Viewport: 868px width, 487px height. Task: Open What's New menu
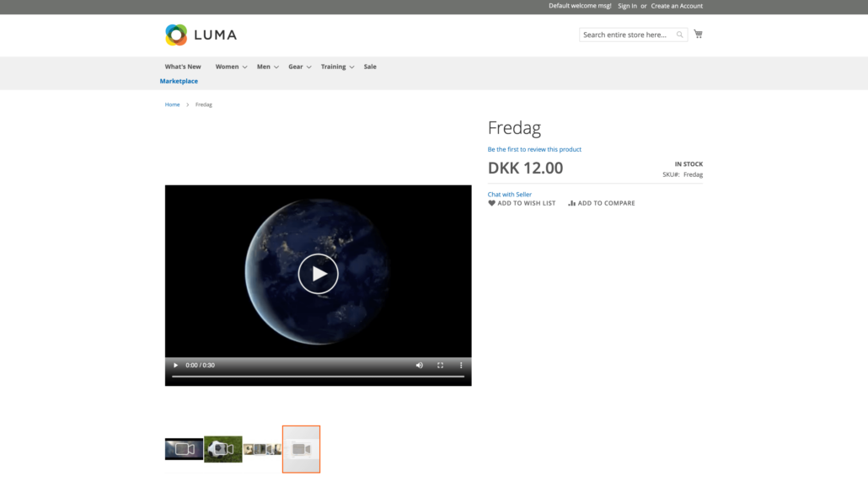pyautogui.click(x=183, y=67)
